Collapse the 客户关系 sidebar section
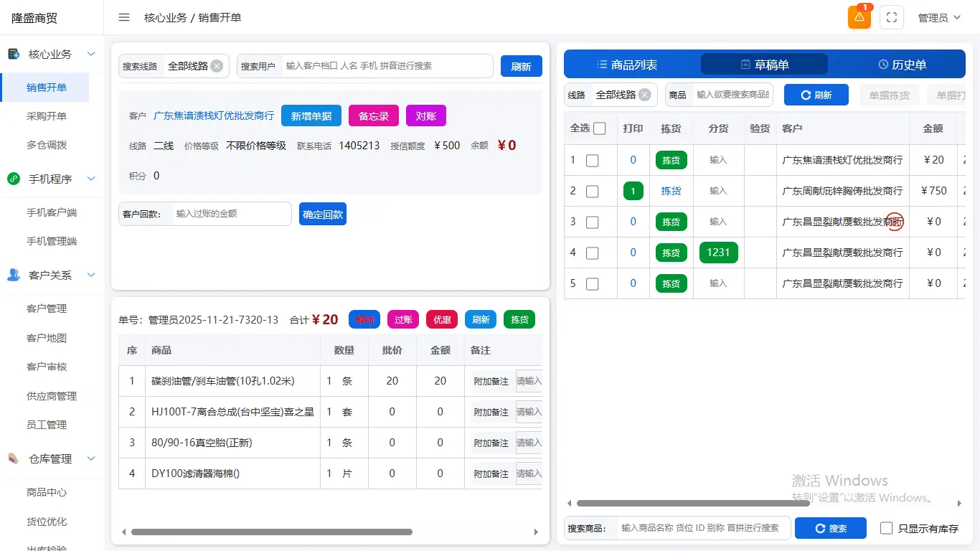 [90, 275]
